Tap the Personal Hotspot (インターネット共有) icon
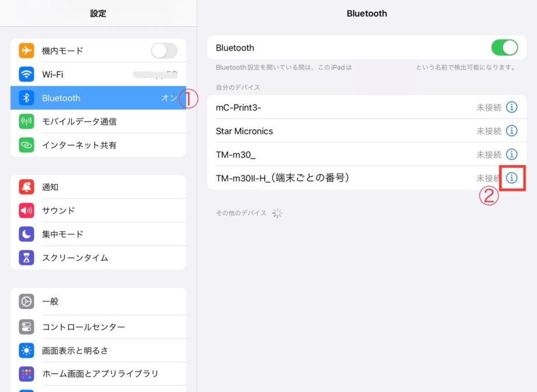This screenshot has width=537, height=392. (x=26, y=145)
